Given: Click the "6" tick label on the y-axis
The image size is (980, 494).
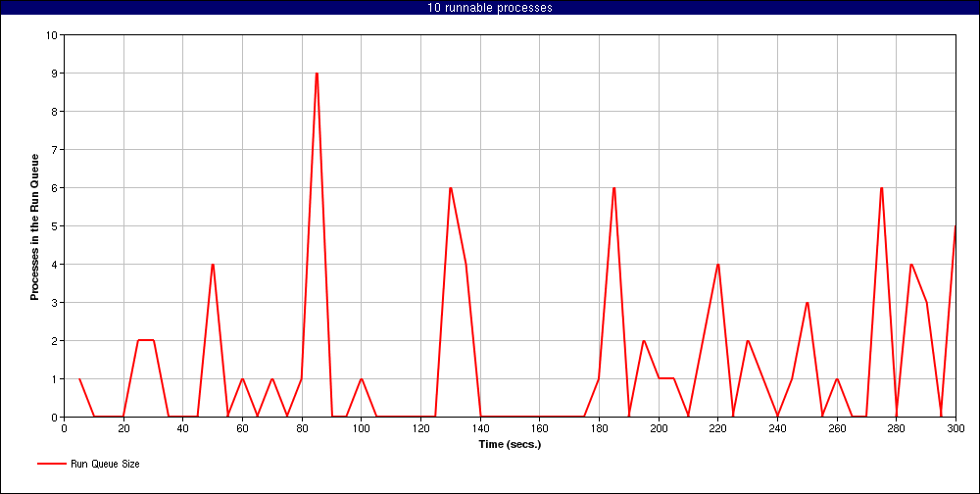Looking at the screenshot, I should point(55,187).
